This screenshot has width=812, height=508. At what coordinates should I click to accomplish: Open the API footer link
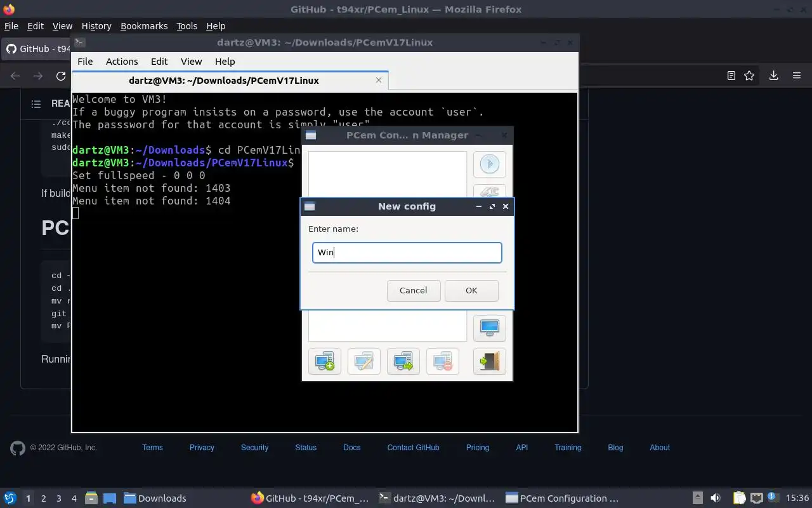pyautogui.click(x=522, y=448)
